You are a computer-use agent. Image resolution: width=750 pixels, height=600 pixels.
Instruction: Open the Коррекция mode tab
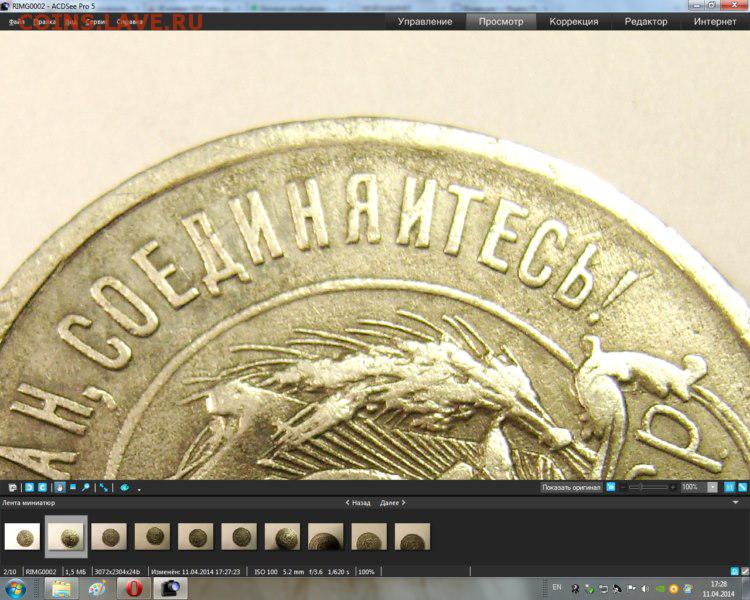pyautogui.click(x=574, y=22)
